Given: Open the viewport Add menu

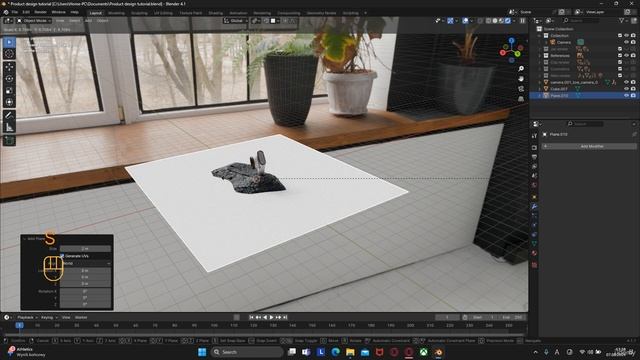Looking at the screenshot, I should tap(88, 20).
